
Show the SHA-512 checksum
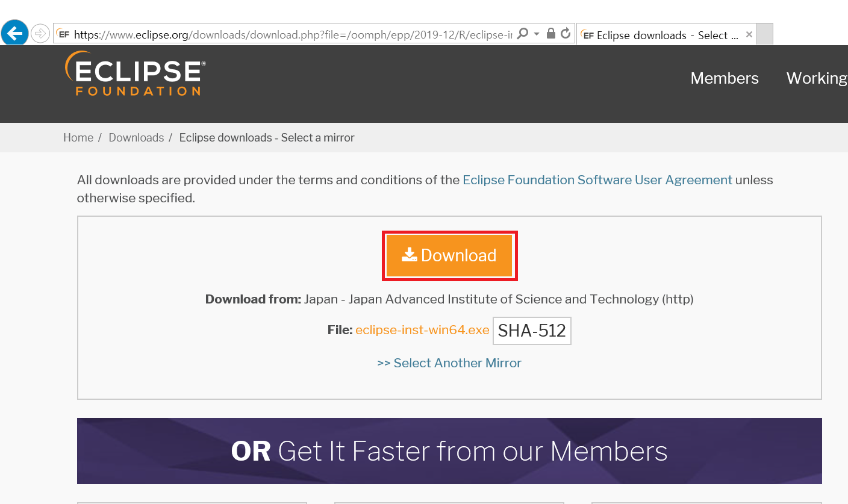pos(532,331)
